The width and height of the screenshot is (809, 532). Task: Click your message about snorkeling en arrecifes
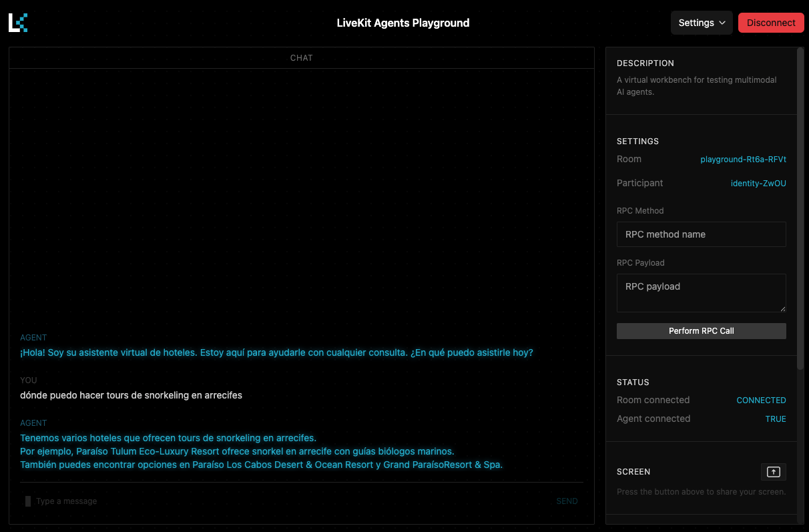tap(131, 395)
